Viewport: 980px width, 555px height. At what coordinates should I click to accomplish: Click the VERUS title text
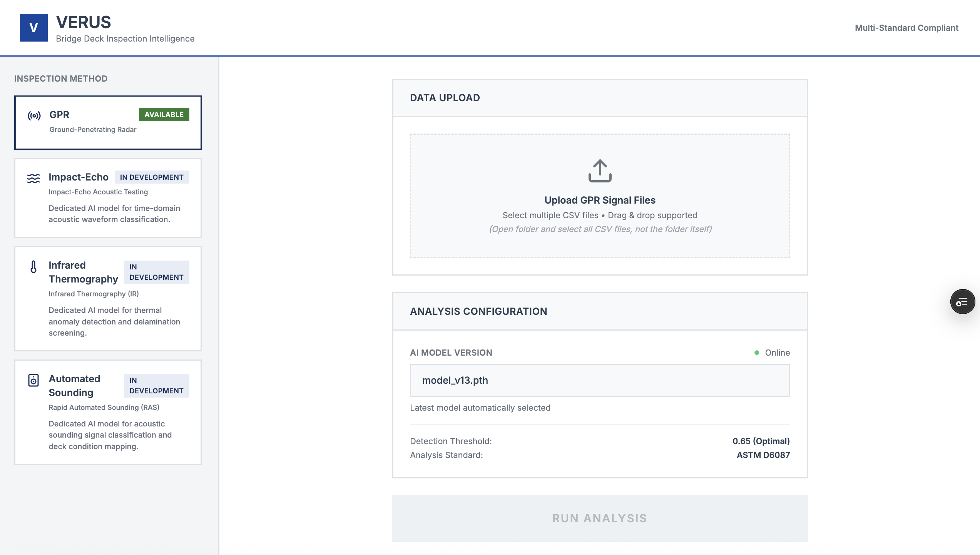[84, 22]
